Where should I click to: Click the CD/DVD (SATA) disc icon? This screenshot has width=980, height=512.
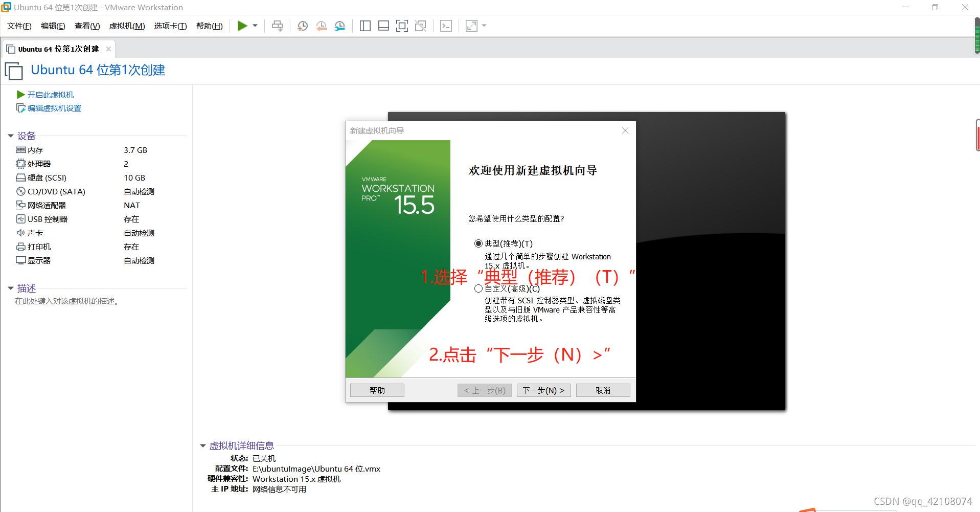coord(21,191)
